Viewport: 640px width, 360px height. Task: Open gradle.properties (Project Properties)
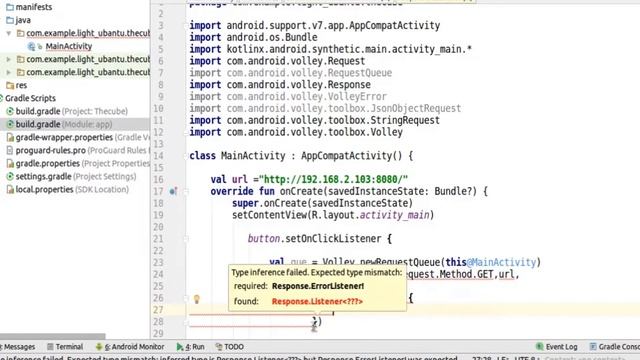click(83, 164)
